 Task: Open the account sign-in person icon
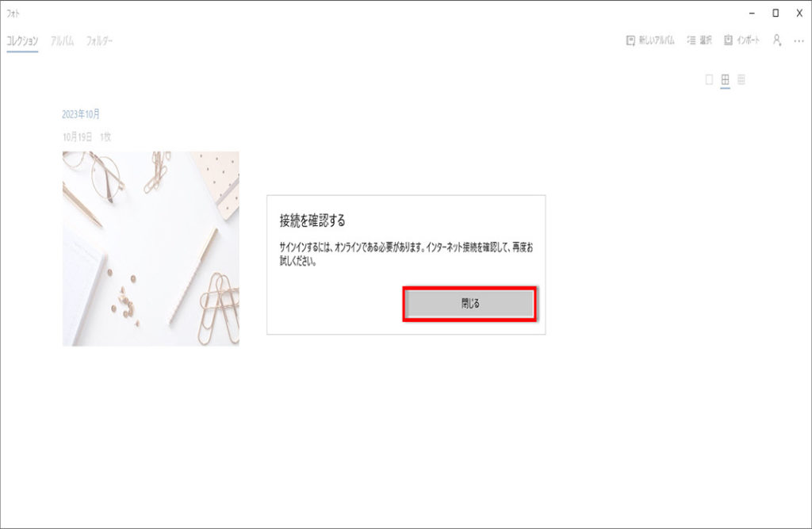click(777, 40)
